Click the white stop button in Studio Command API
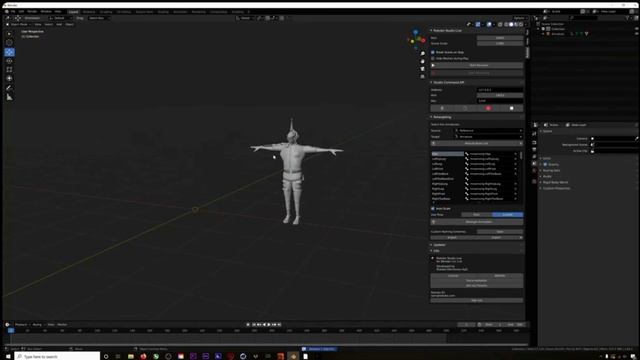Screen dimensions: 640x360 click(511, 108)
